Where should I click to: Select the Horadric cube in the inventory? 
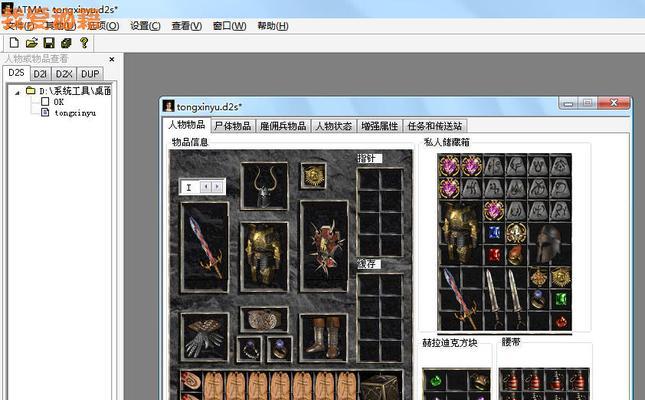(x=380, y=387)
